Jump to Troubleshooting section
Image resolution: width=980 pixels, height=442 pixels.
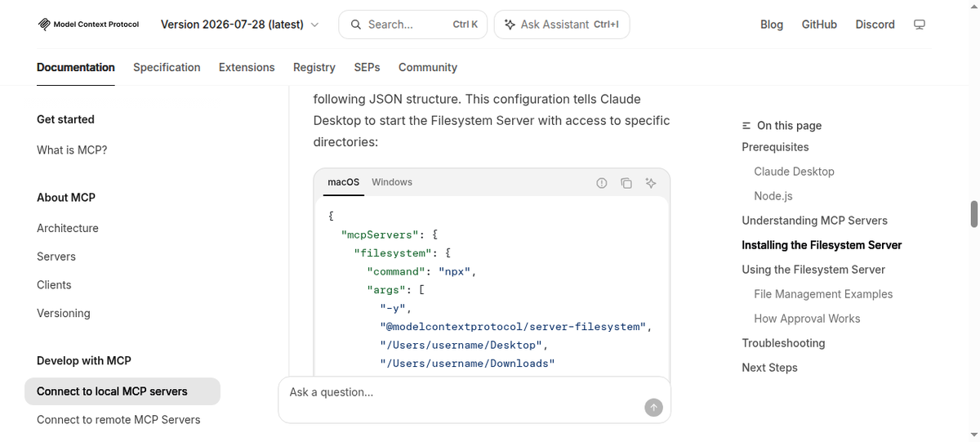pos(783,343)
